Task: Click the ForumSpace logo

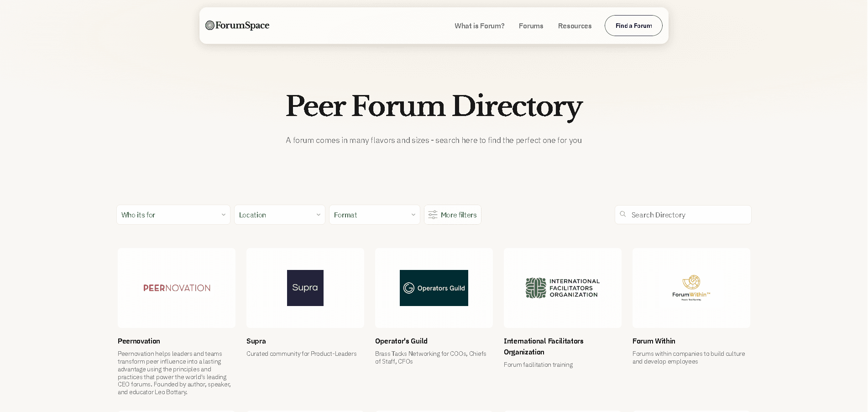Action: [x=237, y=25]
